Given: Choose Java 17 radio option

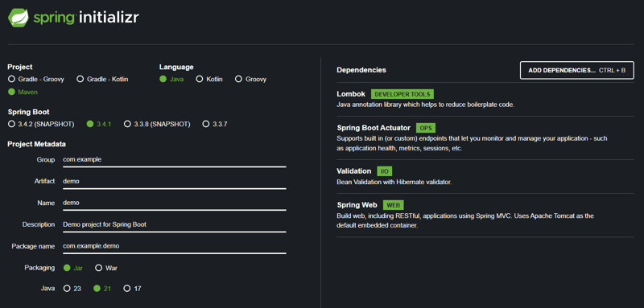Looking at the screenshot, I should [132, 289].
